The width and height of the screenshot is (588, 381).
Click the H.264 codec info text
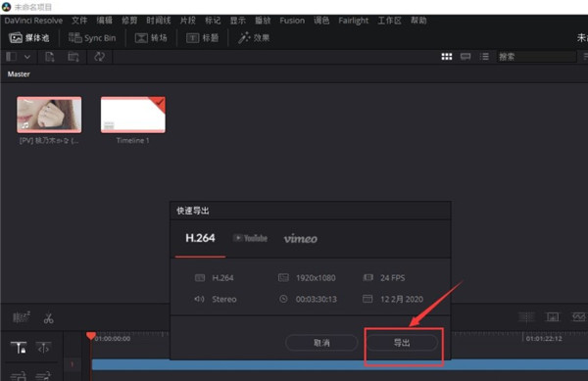point(222,278)
